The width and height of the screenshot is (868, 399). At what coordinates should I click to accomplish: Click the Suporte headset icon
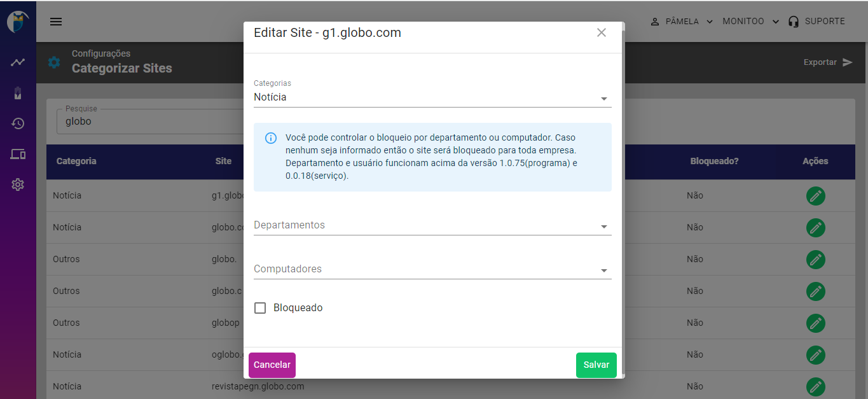click(792, 21)
